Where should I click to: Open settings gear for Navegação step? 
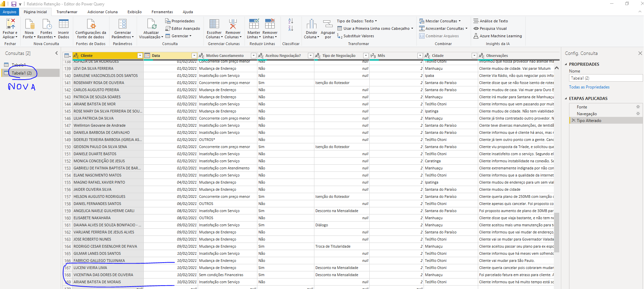pyautogui.click(x=638, y=113)
